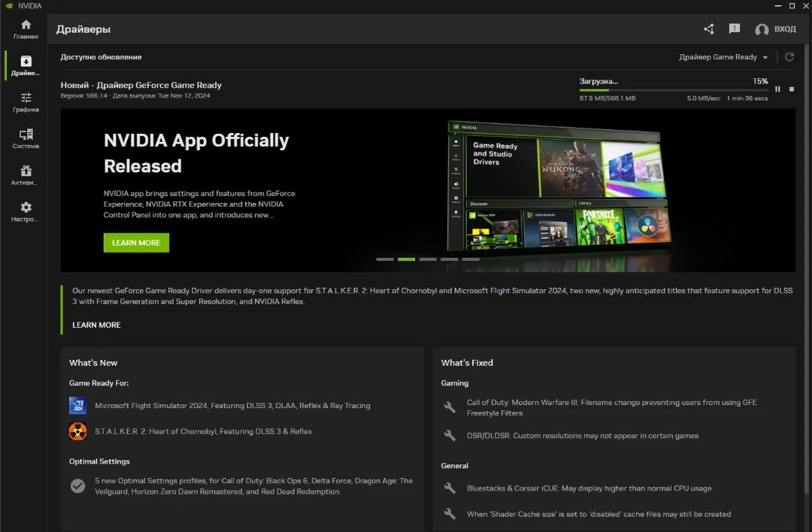Click the NVIDIA logo in title bar
812x532 pixels.
[9, 6]
